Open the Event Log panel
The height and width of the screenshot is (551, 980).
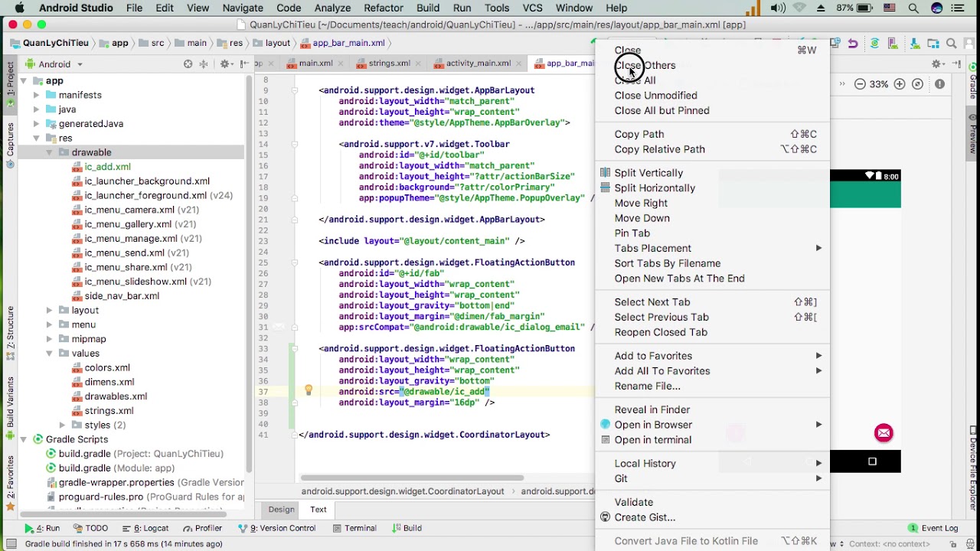tap(933, 528)
